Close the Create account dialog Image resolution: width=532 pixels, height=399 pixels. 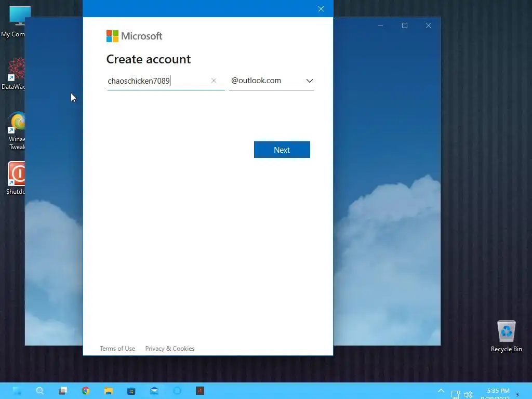[x=321, y=9]
